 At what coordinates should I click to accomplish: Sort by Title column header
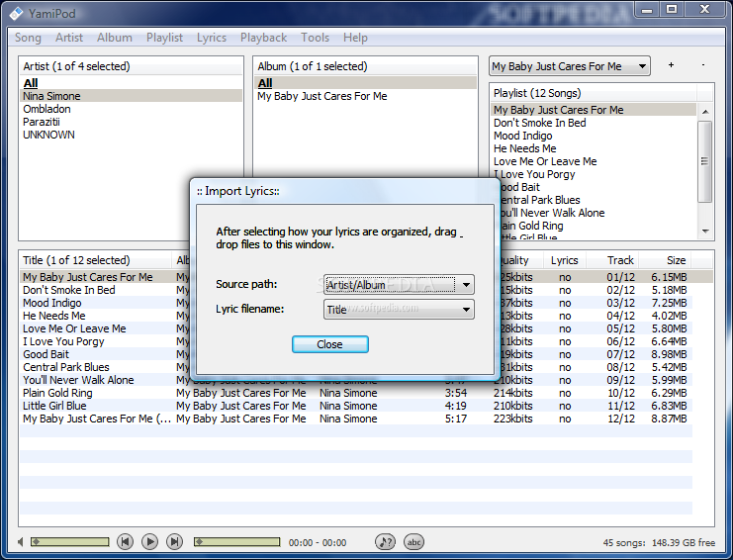click(95, 260)
